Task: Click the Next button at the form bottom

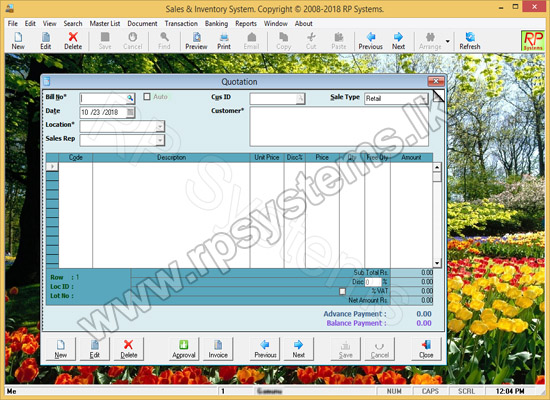Action: tap(299, 349)
